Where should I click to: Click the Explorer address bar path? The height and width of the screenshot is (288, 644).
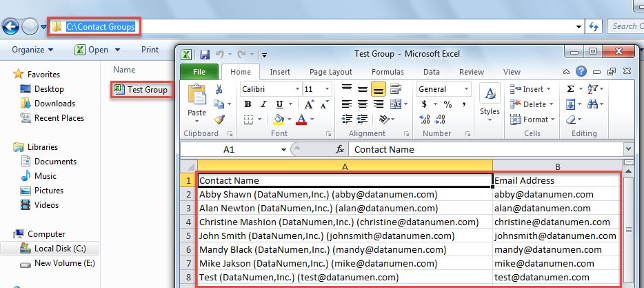[x=101, y=27]
